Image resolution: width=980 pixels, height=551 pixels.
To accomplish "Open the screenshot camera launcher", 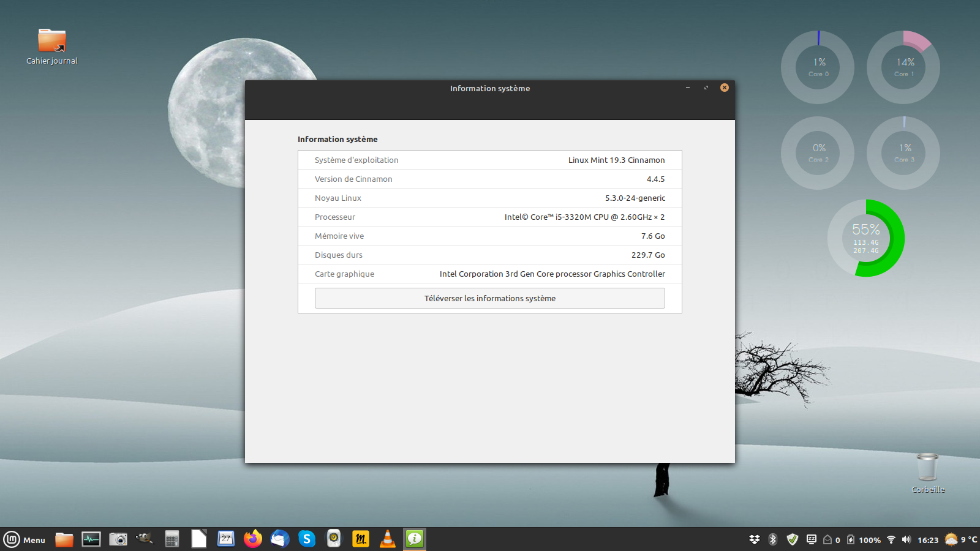I will pos(118,539).
